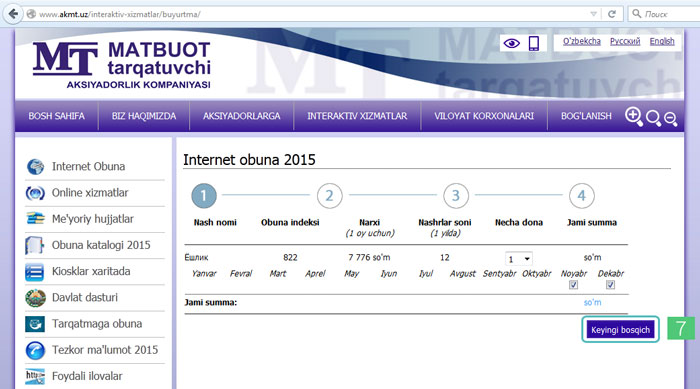Click the Matbuot tarqatuvchi logo
This screenshot has height=389, width=700.
click(121, 65)
